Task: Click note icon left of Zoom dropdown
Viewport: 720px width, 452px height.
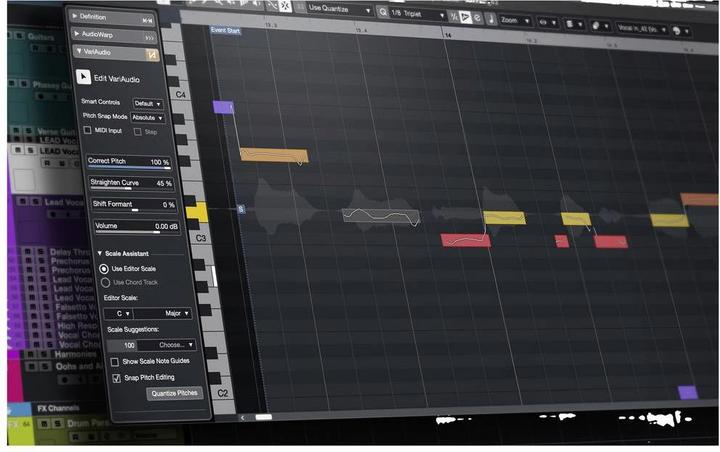Action: tap(491, 19)
